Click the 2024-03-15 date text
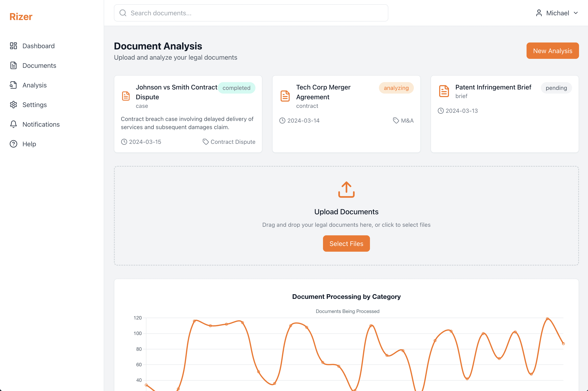This screenshot has height=391, width=588. tap(145, 142)
